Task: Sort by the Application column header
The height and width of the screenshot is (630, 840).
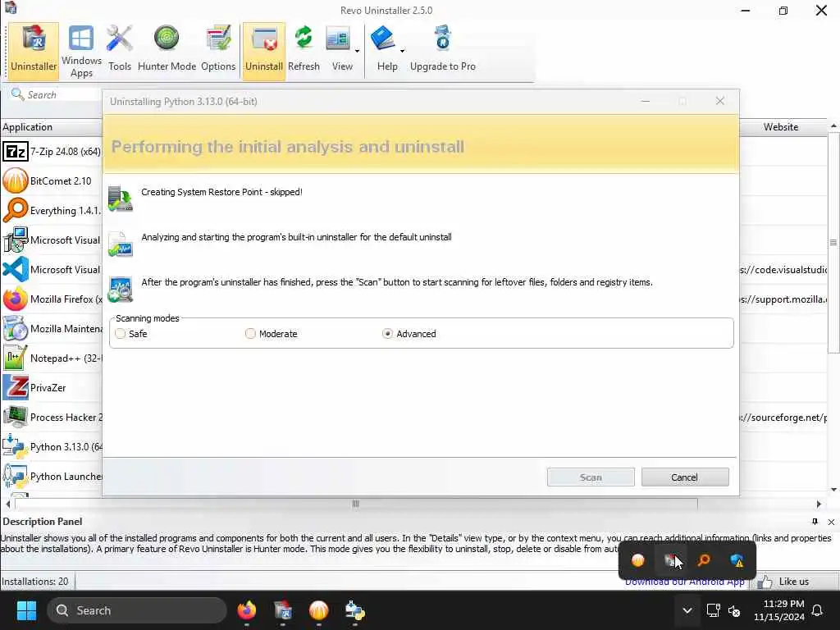Action: click(52, 127)
